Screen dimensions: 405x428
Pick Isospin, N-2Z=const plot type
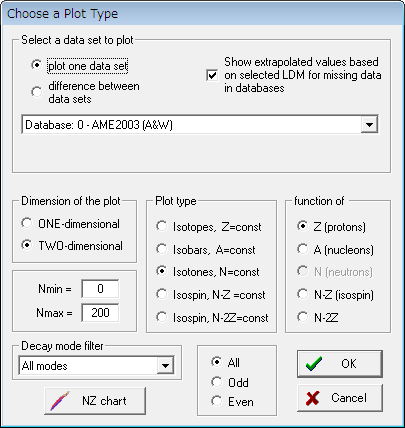tap(162, 317)
